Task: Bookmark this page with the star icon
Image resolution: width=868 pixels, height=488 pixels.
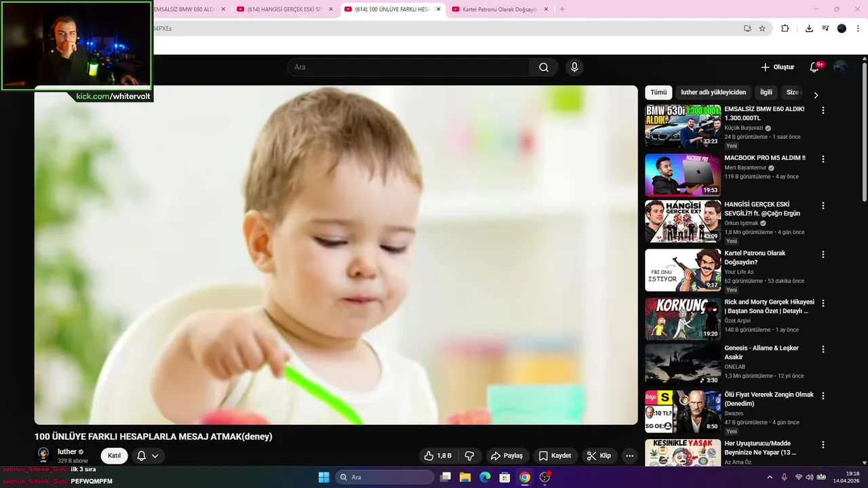Action: click(762, 28)
